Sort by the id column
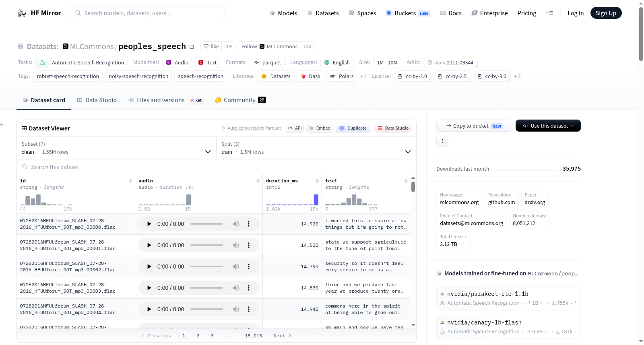Screen dimensions: 644x345 (x=130, y=181)
